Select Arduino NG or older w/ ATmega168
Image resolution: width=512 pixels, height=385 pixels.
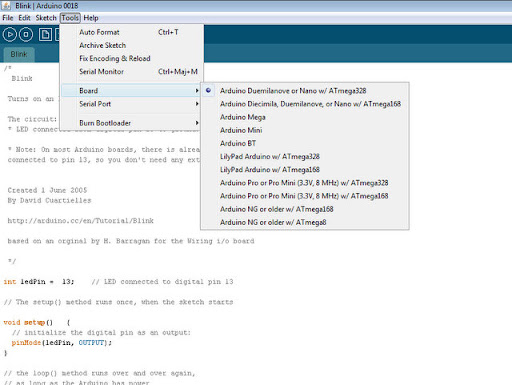click(x=305, y=209)
